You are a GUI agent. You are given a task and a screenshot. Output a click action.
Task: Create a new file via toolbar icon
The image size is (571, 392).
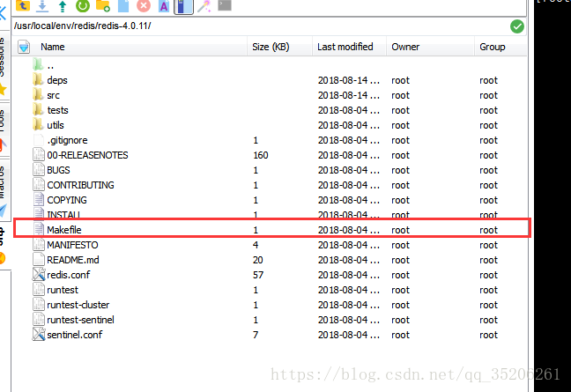[123, 6]
